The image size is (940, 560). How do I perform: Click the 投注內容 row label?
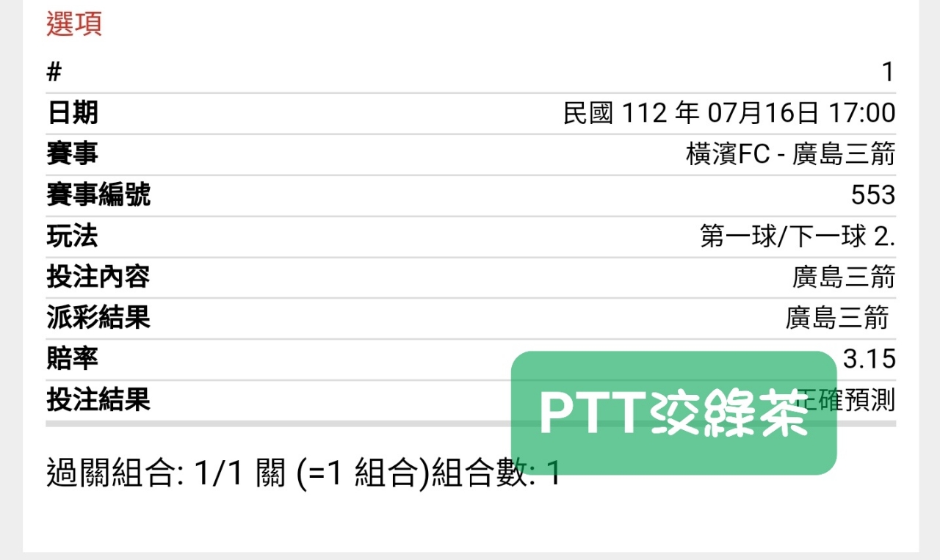coord(98,277)
